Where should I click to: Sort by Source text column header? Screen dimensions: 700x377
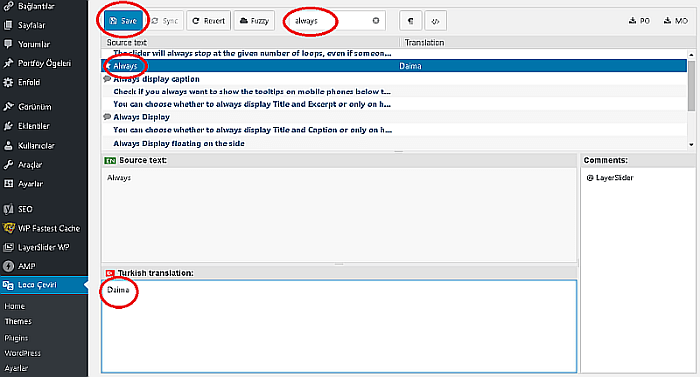[127, 42]
